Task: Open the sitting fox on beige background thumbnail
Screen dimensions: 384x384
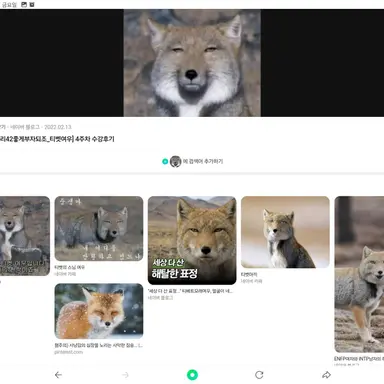Action: [285, 232]
